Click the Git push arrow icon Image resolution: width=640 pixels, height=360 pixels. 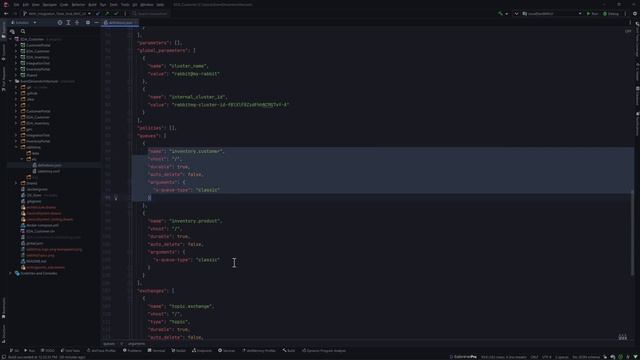(107, 13)
